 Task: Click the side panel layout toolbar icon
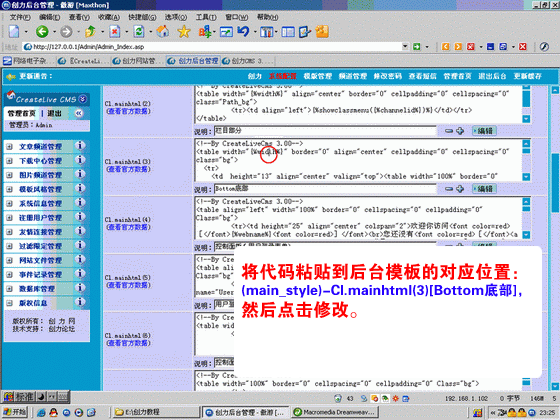[x=288, y=32]
